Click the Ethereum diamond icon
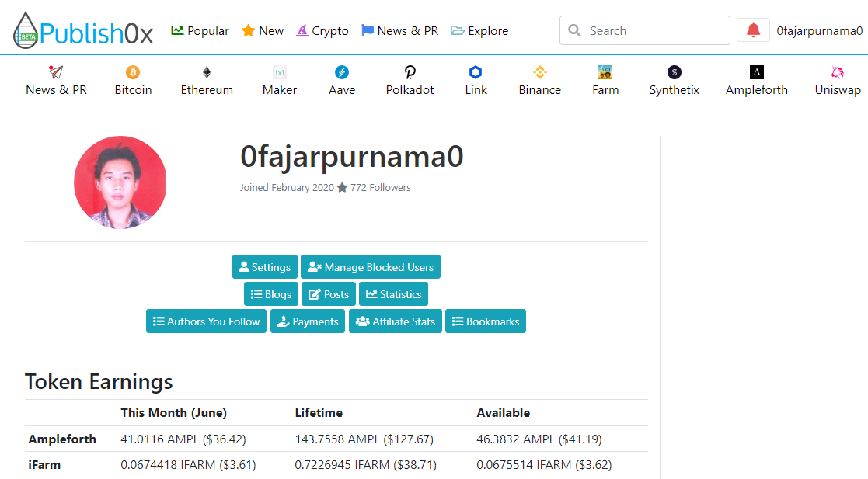 click(207, 72)
